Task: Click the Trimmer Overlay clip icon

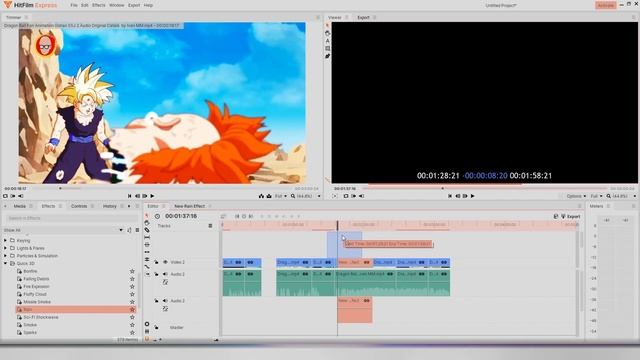Action: [x=269, y=196]
